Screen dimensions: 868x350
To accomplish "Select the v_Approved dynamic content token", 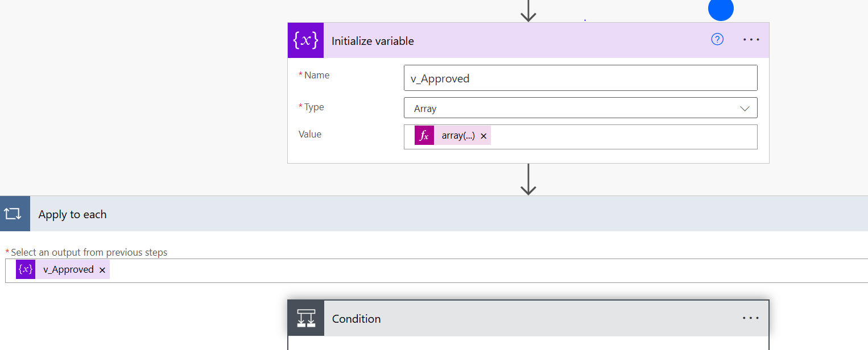I will (68, 269).
